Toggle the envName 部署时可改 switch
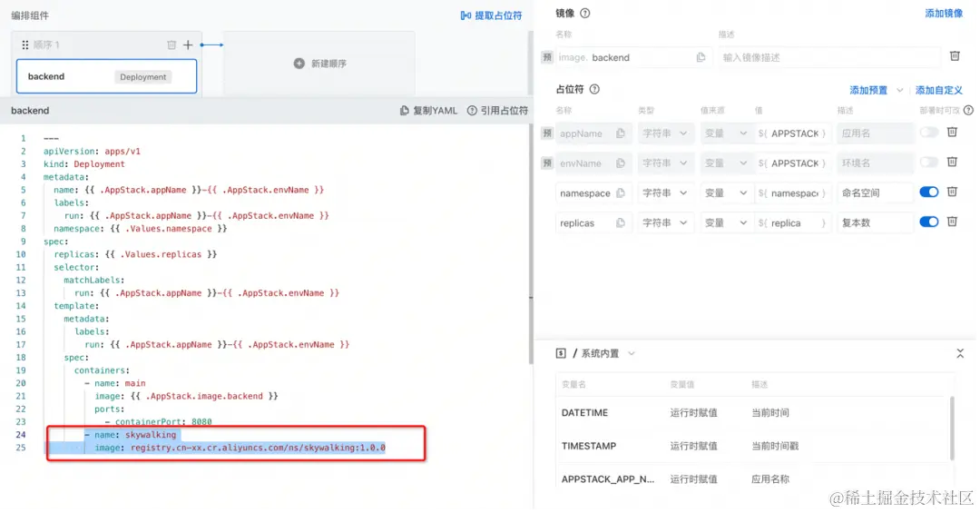This screenshot has width=980, height=513. 929,162
